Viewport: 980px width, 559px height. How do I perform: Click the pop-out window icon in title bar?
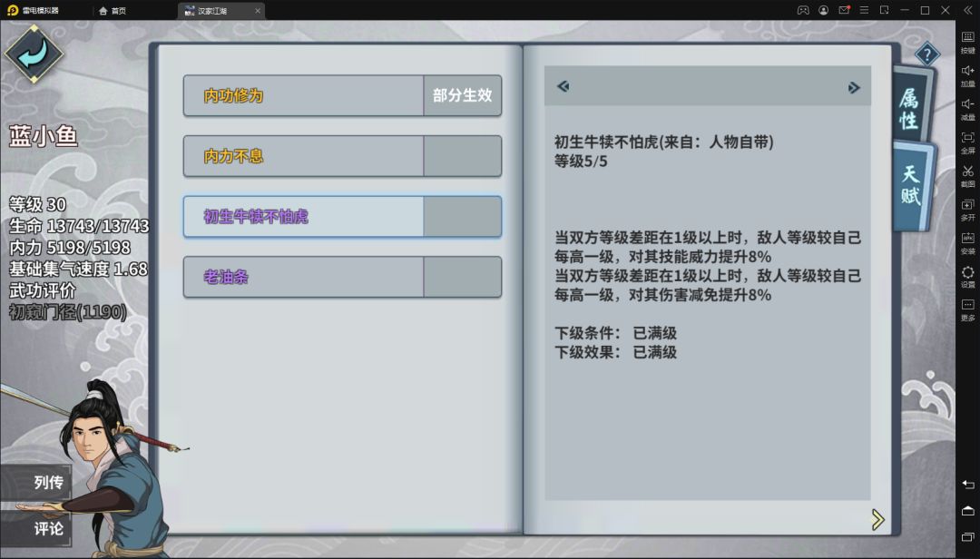click(885, 10)
